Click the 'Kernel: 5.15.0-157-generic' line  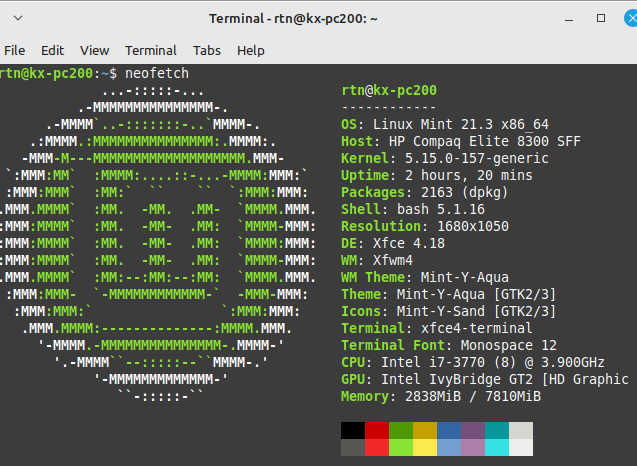(x=445, y=158)
